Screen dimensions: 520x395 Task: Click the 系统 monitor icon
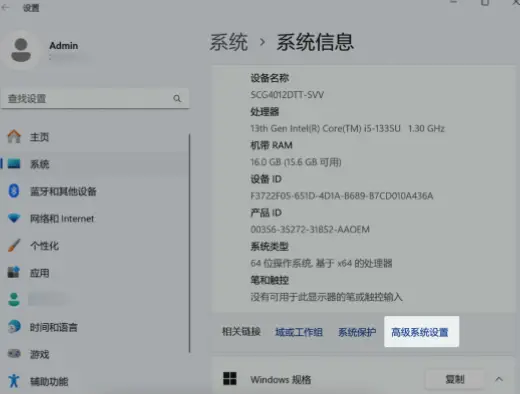click(x=14, y=164)
